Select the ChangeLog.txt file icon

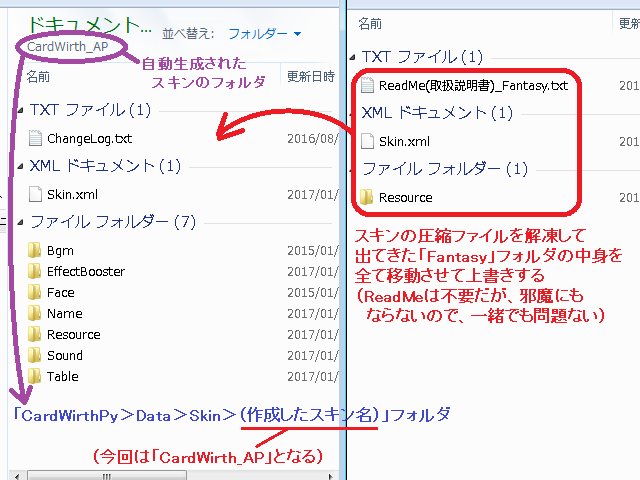35,138
